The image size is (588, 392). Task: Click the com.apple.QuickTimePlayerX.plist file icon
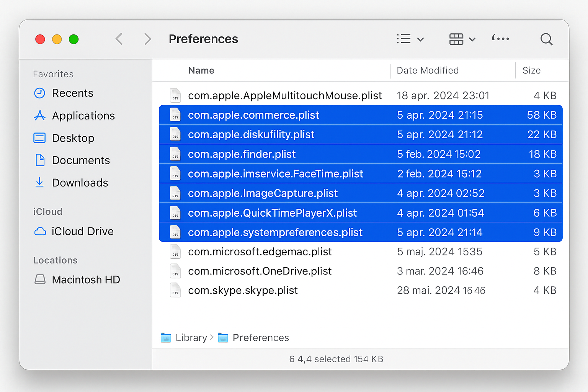point(175,213)
